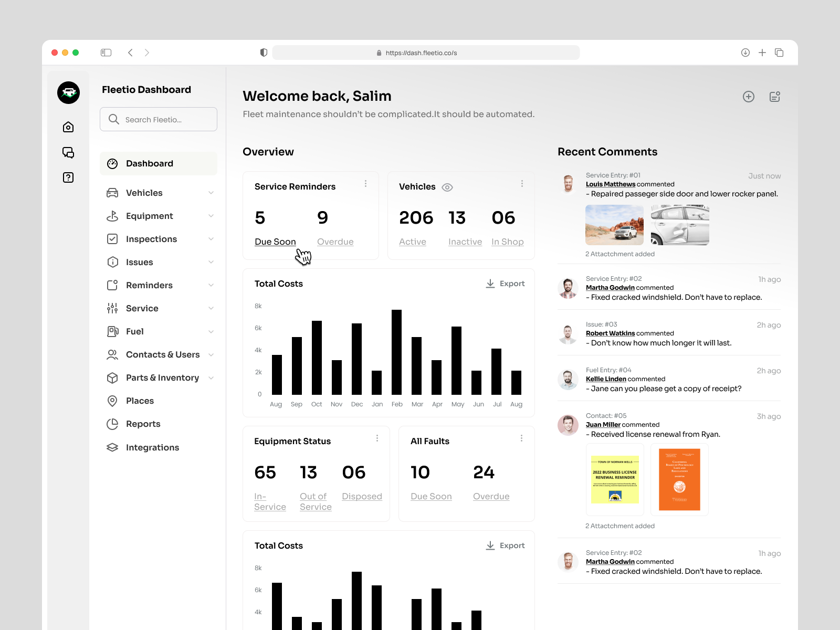Image resolution: width=840 pixels, height=630 pixels.
Task: Click the Export download icon on Total Costs
Action: pyautogui.click(x=490, y=283)
